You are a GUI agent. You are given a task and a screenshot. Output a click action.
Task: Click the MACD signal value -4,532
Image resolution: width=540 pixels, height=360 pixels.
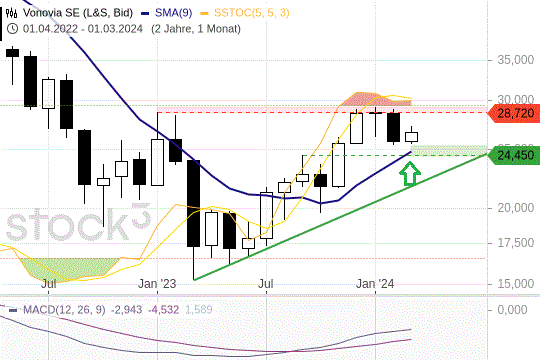click(x=164, y=310)
